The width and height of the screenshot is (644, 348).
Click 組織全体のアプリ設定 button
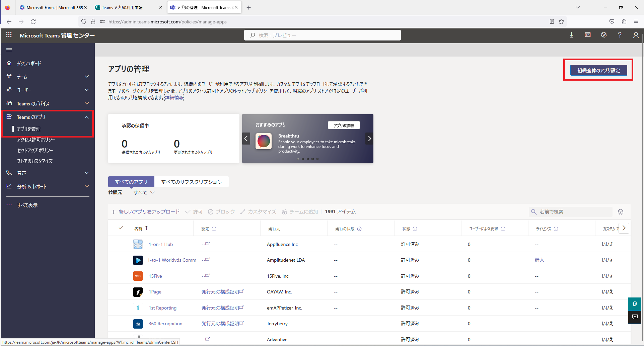pyautogui.click(x=598, y=70)
